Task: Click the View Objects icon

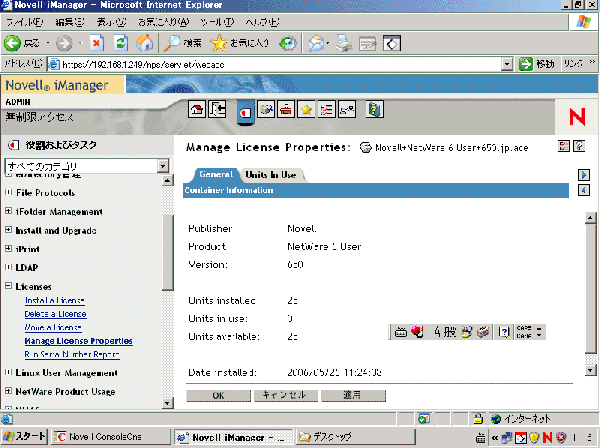Action: [x=266, y=109]
